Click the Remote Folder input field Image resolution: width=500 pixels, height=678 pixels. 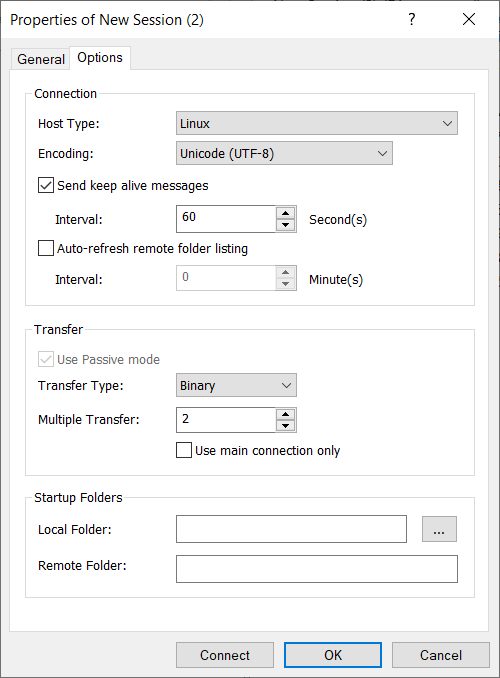(x=317, y=569)
